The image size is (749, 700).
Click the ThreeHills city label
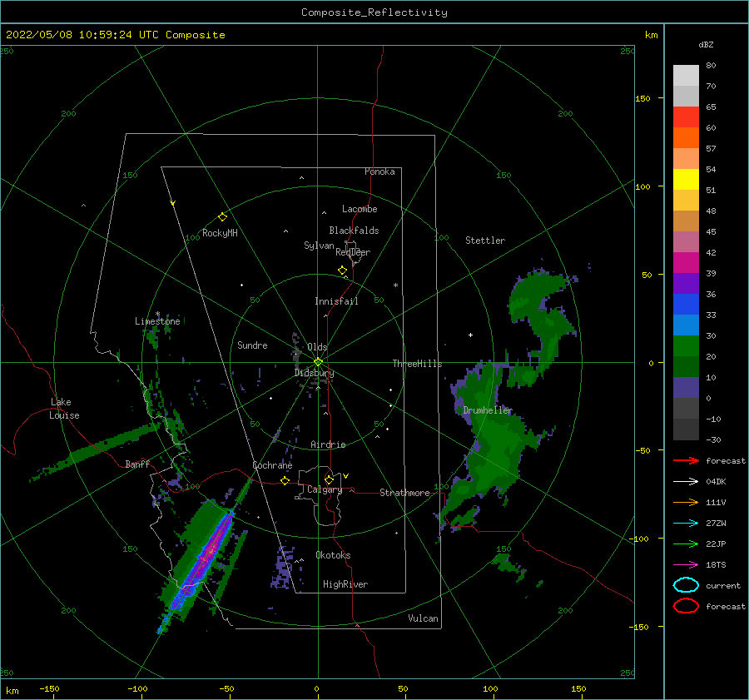[418, 364]
